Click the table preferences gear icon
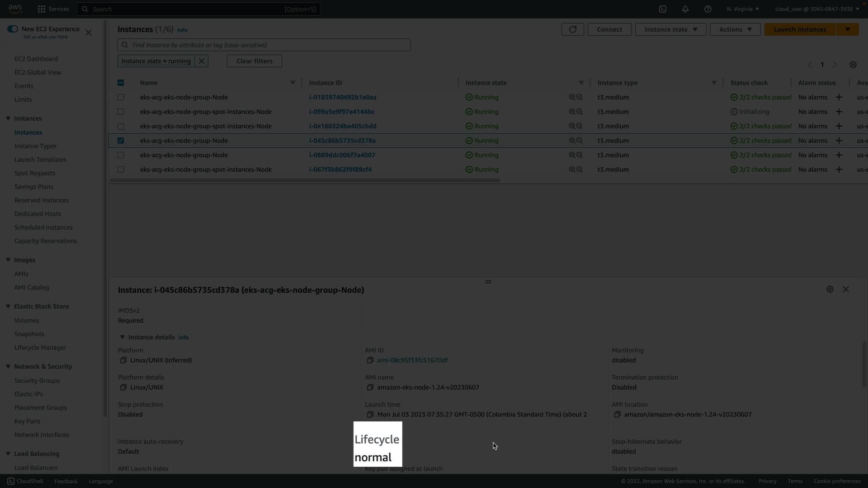The image size is (868, 488). [853, 65]
